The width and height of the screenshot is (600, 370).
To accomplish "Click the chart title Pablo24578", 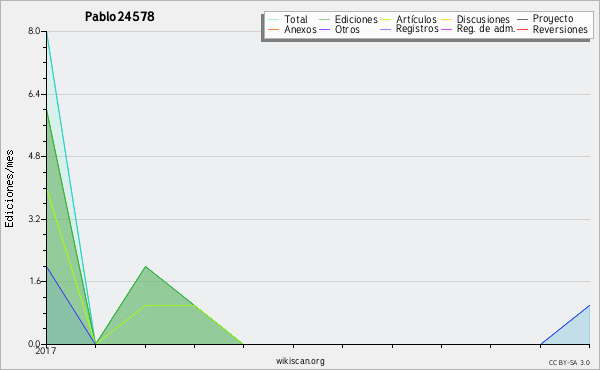I will click(x=119, y=16).
